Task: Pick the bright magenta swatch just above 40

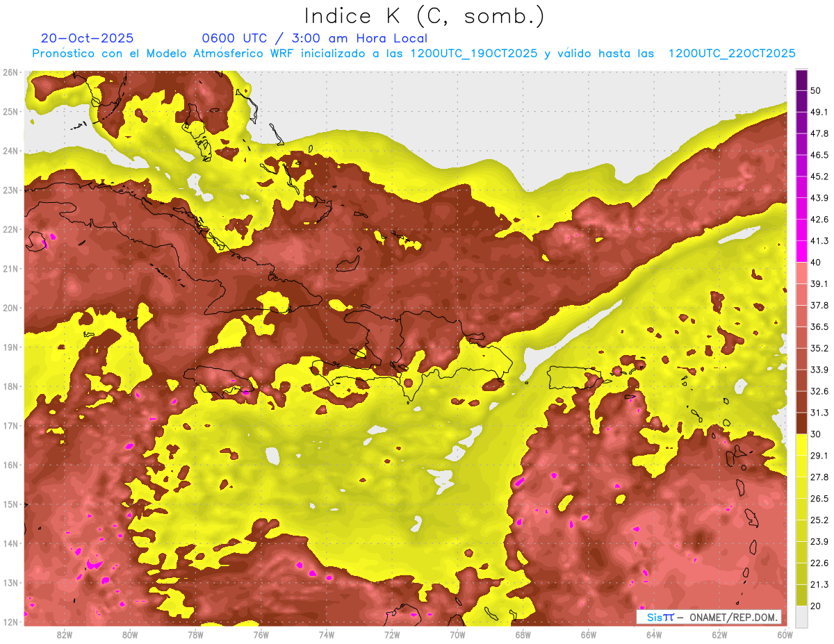Action: tap(801, 251)
